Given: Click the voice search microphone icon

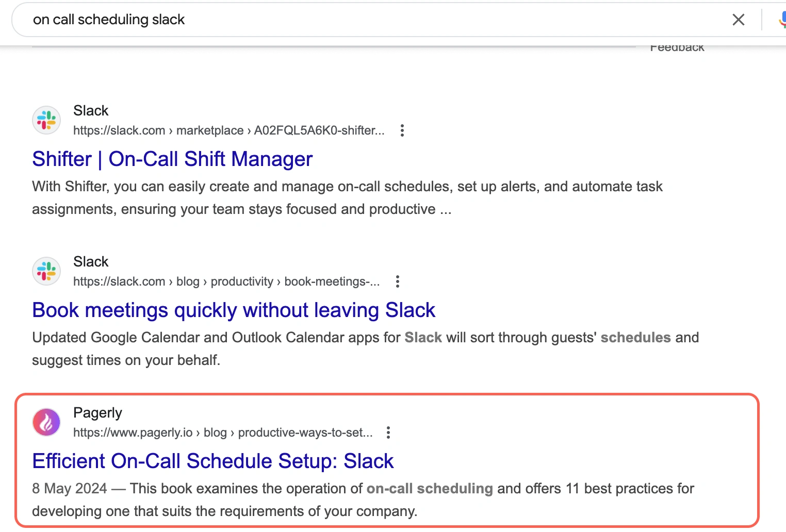Looking at the screenshot, I should [782, 20].
